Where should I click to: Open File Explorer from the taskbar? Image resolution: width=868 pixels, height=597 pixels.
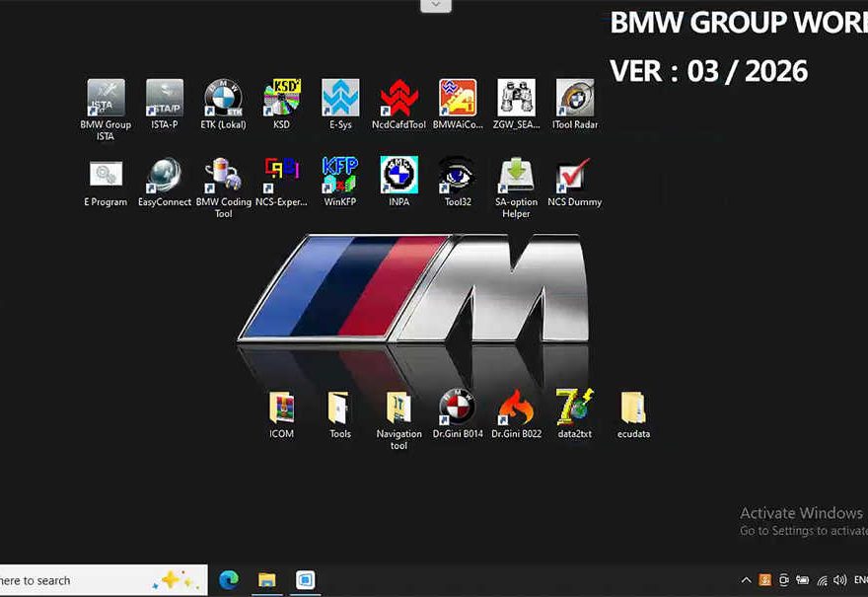click(267, 580)
